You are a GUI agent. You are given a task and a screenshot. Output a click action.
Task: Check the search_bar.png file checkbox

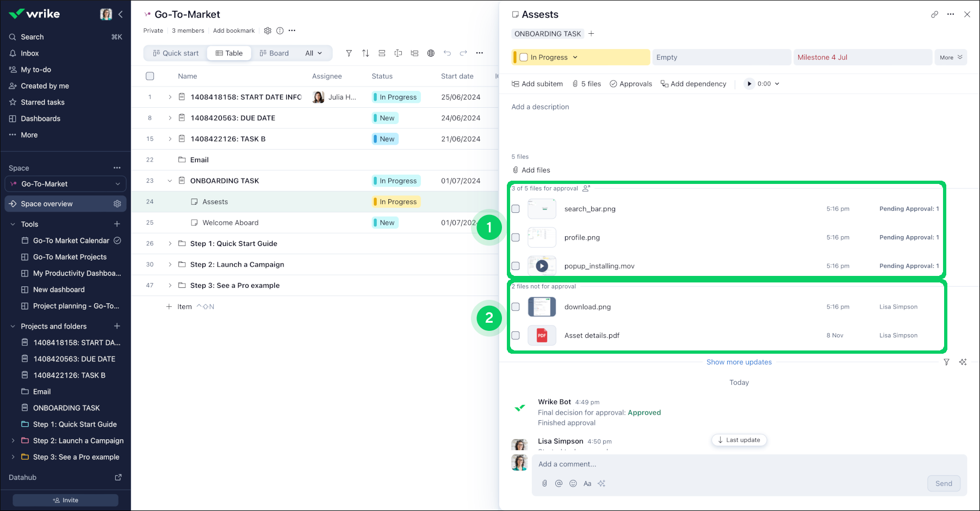[516, 209]
